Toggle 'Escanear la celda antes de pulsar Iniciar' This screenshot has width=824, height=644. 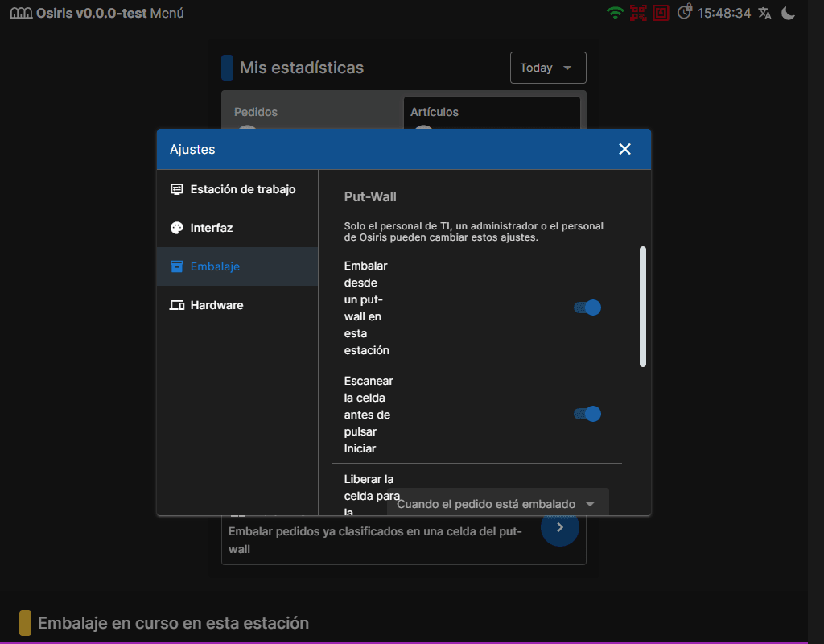587,414
